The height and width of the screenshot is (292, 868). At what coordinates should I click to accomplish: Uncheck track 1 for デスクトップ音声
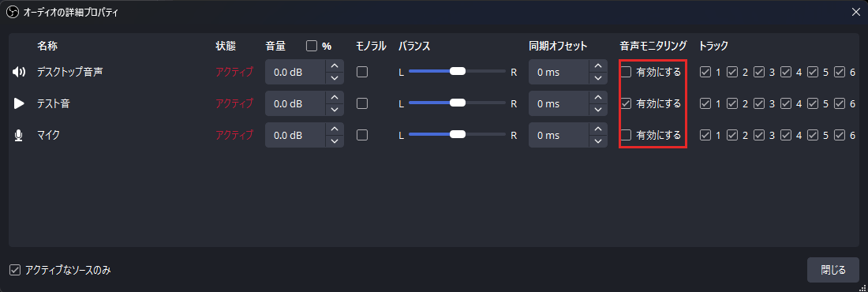(705, 72)
